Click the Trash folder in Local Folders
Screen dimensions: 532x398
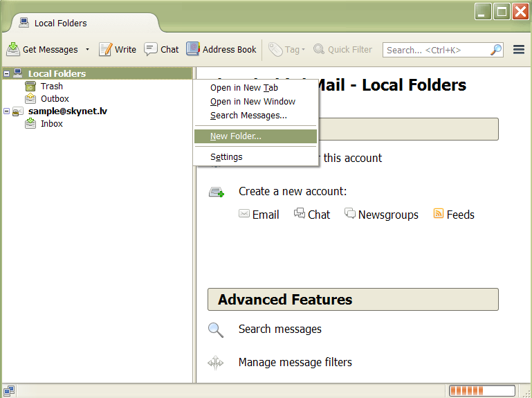[x=51, y=87]
